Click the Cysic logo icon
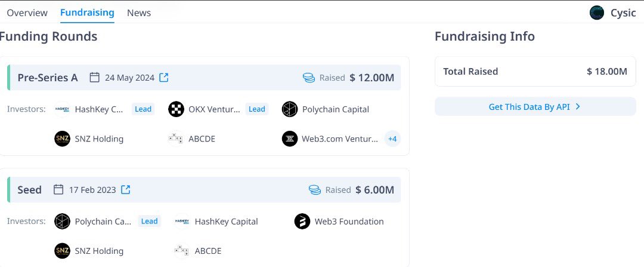Image resolution: width=644 pixels, height=267 pixels. tap(596, 13)
